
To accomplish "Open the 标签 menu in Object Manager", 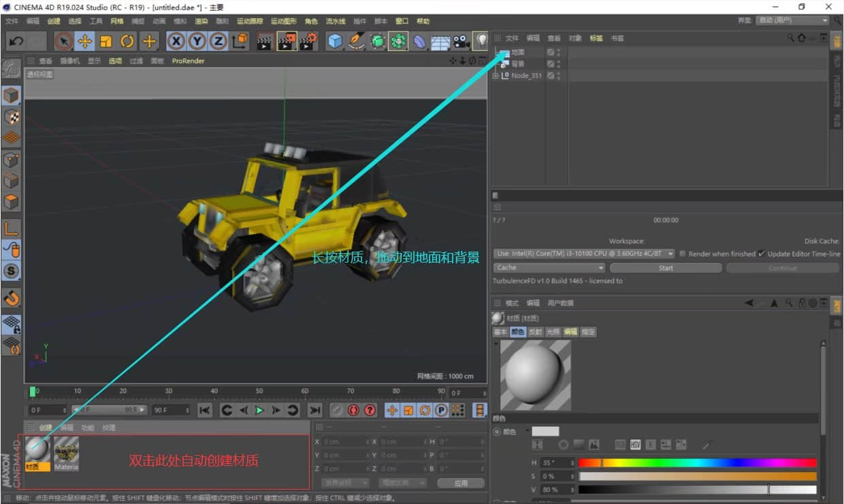I will click(x=596, y=38).
